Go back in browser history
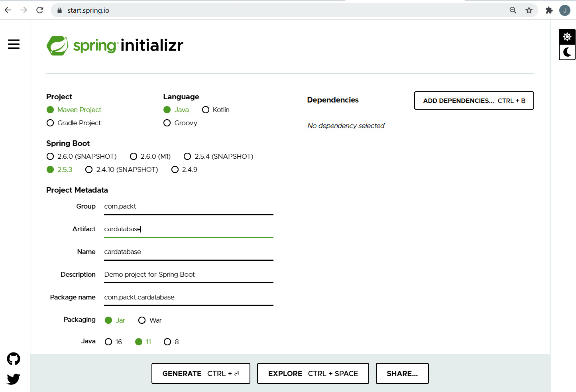The width and height of the screenshot is (576, 392). coord(8,10)
